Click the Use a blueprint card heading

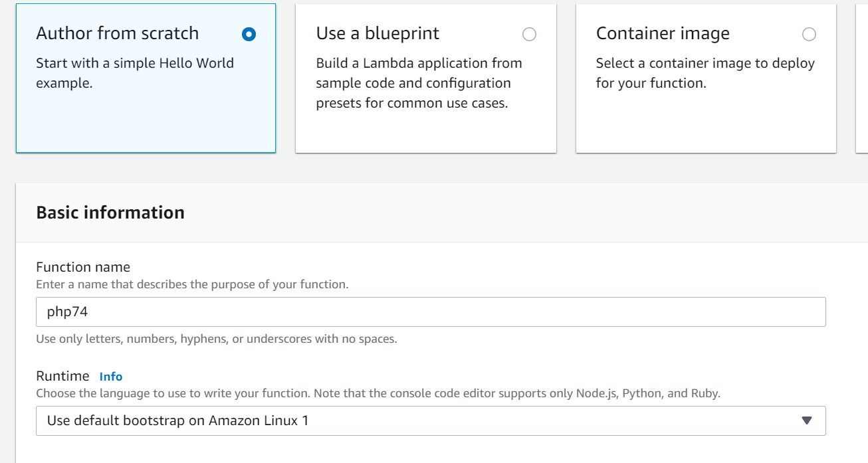click(x=378, y=33)
